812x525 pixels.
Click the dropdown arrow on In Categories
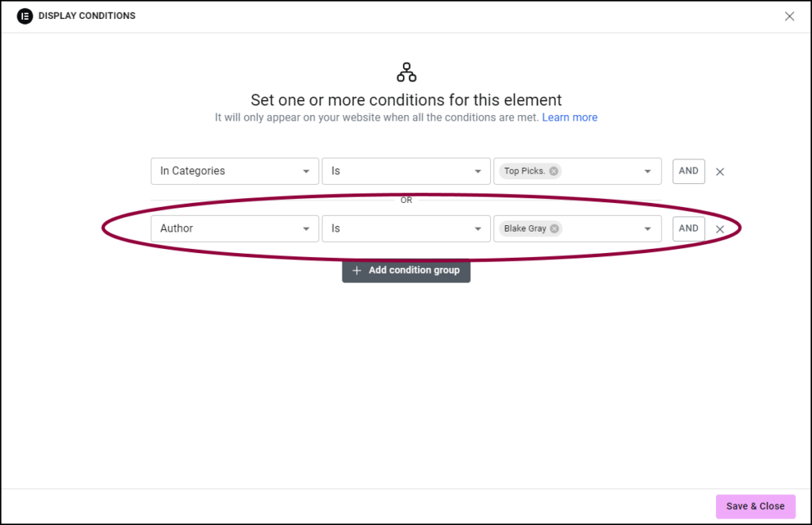coord(306,171)
